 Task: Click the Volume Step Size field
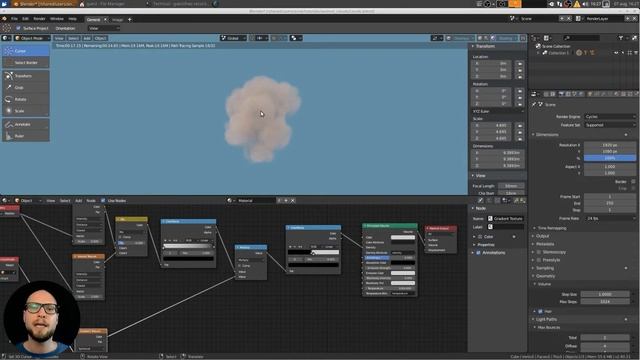point(605,294)
